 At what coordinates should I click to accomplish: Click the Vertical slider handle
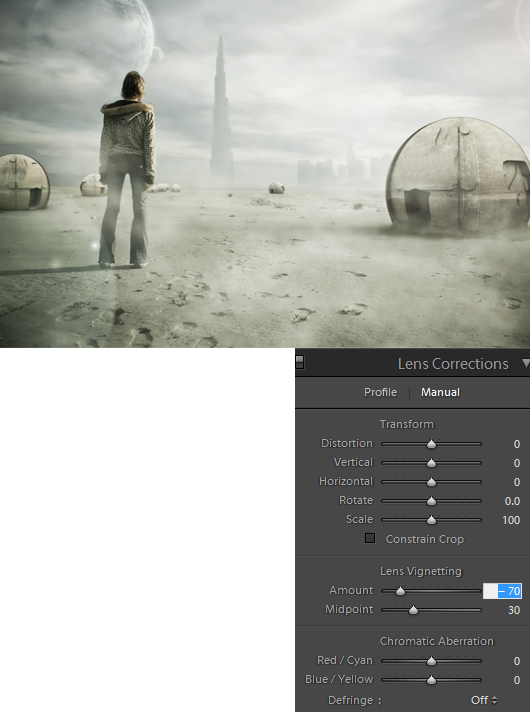[x=431, y=463]
